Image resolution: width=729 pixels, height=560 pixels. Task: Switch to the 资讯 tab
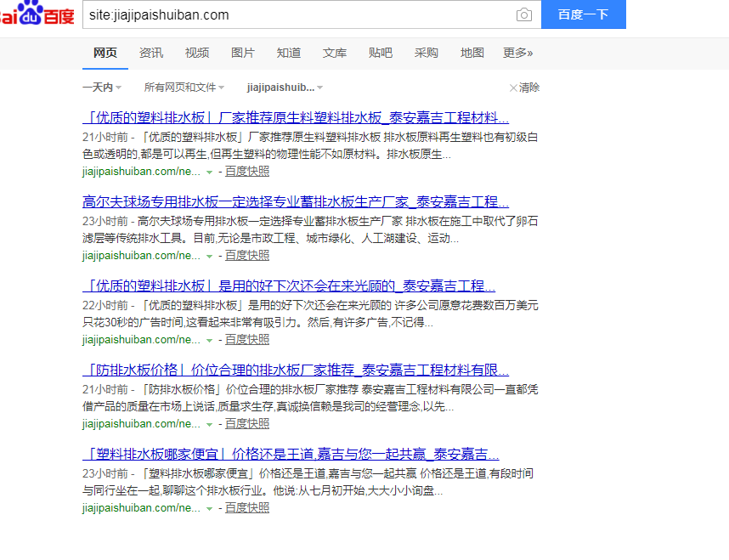pyautogui.click(x=151, y=53)
